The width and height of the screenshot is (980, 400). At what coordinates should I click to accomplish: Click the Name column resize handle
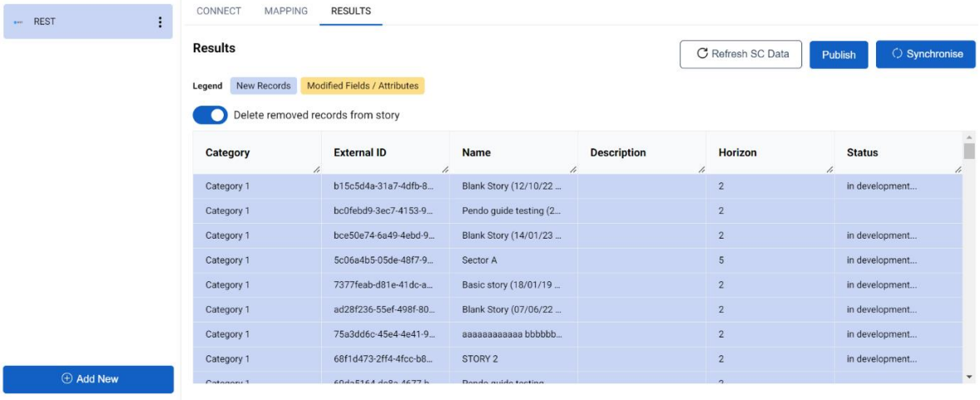(572, 170)
